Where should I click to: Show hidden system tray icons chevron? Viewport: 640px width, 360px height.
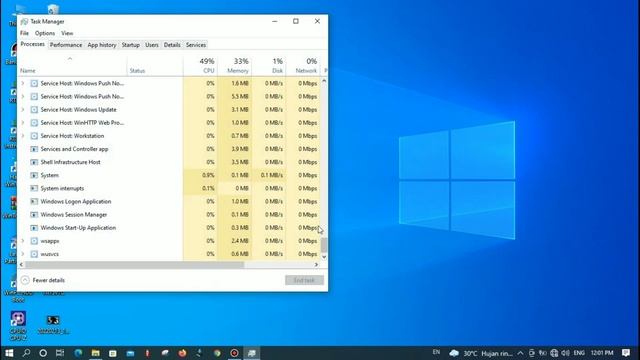[520, 353]
